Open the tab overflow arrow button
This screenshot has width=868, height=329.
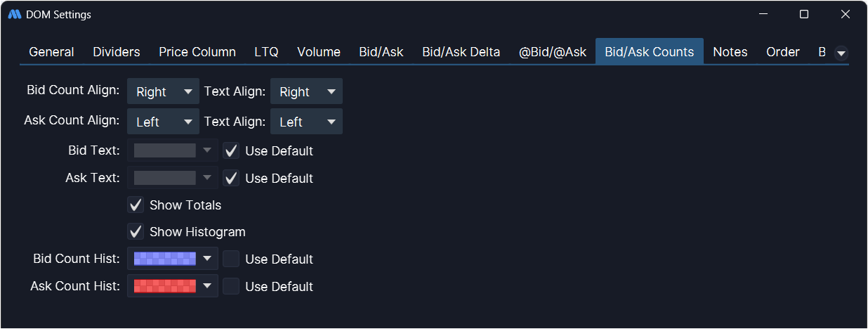841,53
